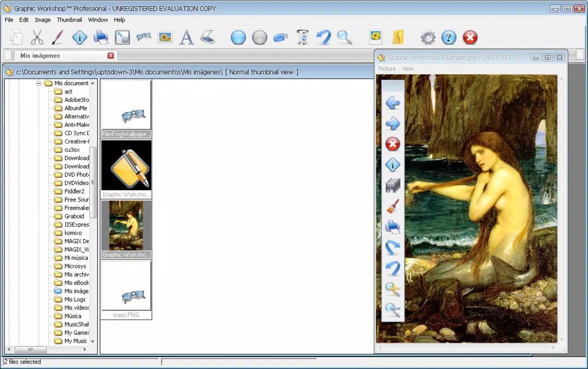Click the grey circle toolbar button
This screenshot has width=588, height=369.
[x=259, y=37]
